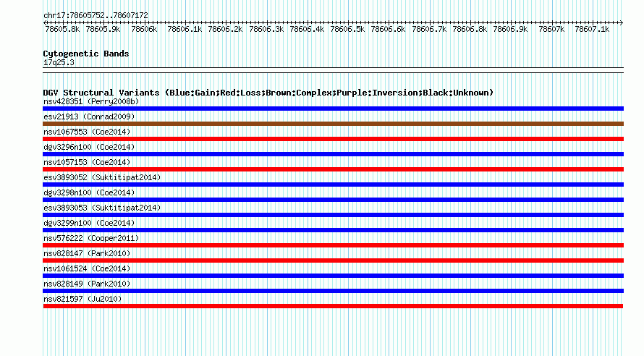Viewport: 644px width, 356px height.
Task: Select label esv3893053 (Suktitipat2014)
Action: (x=102, y=208)
